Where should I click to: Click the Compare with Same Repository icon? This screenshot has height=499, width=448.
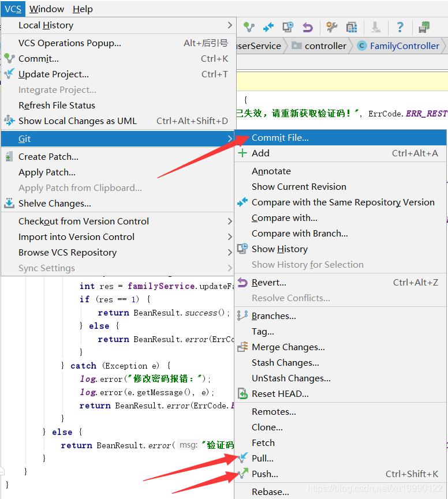[242, 202]
